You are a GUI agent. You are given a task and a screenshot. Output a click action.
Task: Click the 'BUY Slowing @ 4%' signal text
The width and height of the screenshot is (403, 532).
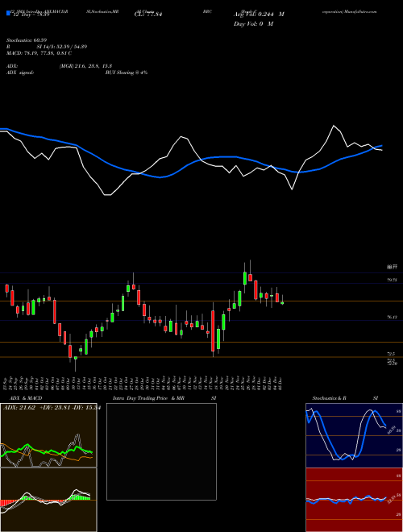click(127, 73)
